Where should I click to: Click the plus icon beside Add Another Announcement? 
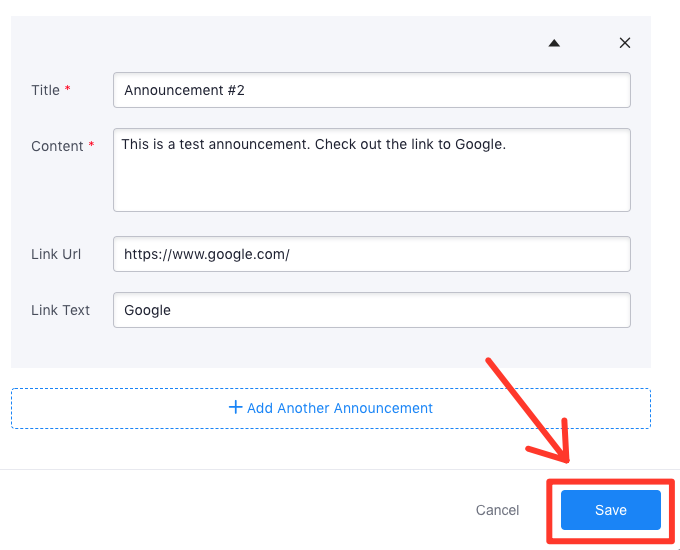pyautogui.click(x=236, y=408)
